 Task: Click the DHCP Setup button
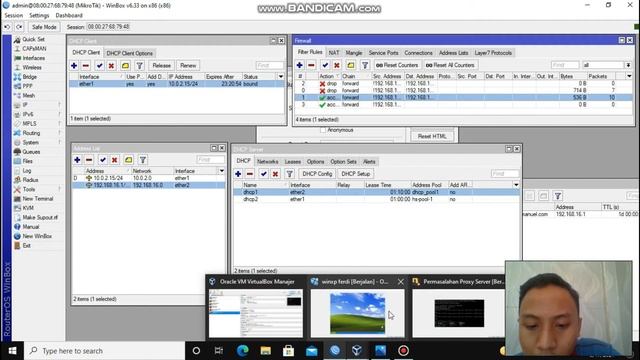click(x=356, y=174)
